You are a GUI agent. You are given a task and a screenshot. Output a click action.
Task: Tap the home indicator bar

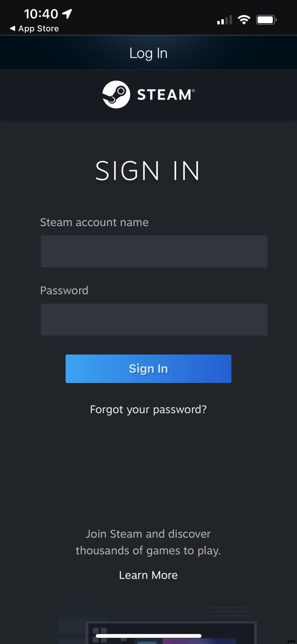tap(148, 636)
